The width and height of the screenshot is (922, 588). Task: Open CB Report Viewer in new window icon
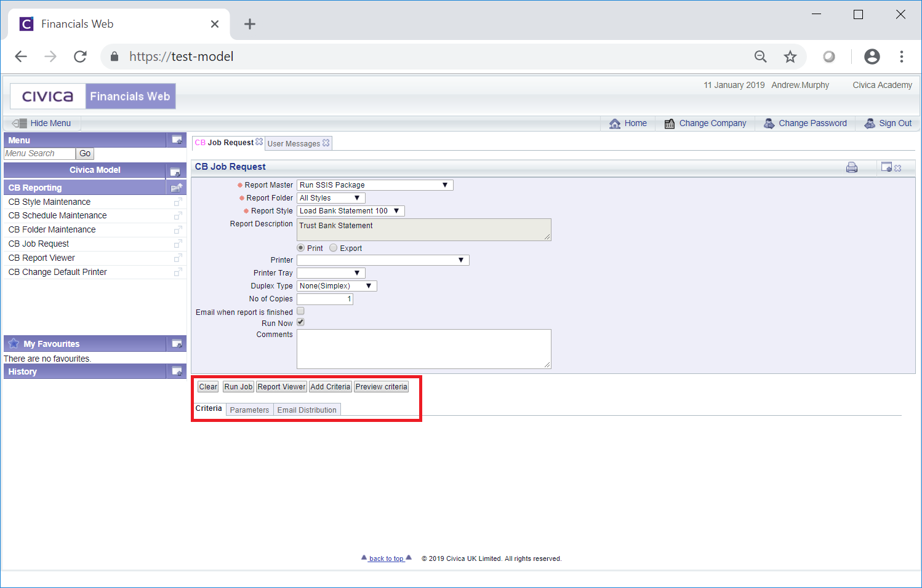point(178,258)
